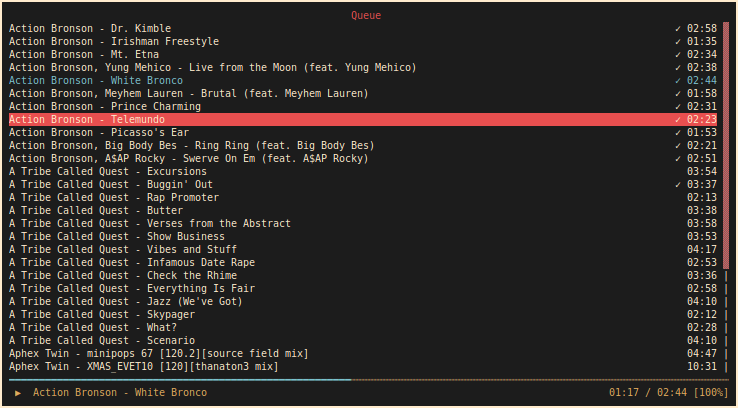
Task: Select the Queue header title
Action: pyautogui.click(x=366, y=16)
